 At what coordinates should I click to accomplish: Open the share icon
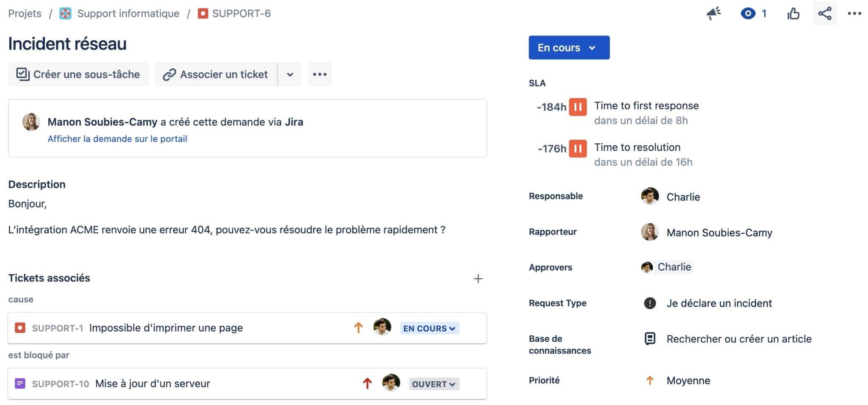(x=824, y=14)
